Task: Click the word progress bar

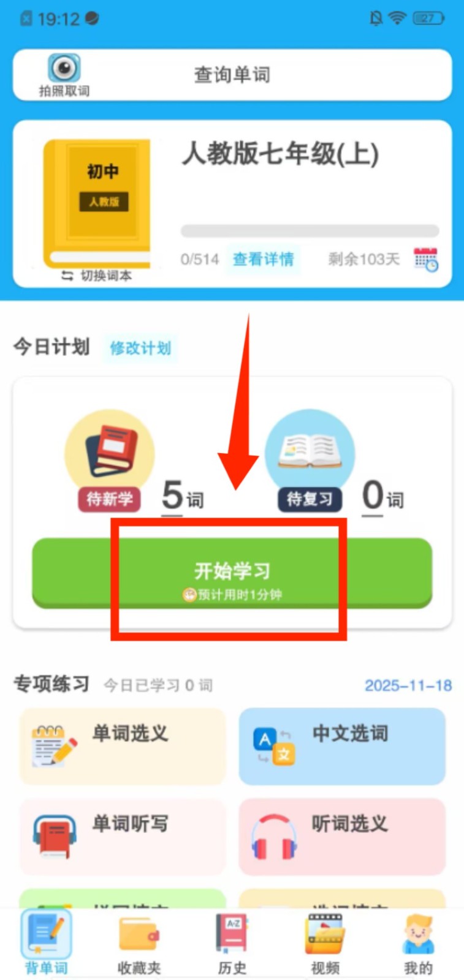Action: click(310, 231)
